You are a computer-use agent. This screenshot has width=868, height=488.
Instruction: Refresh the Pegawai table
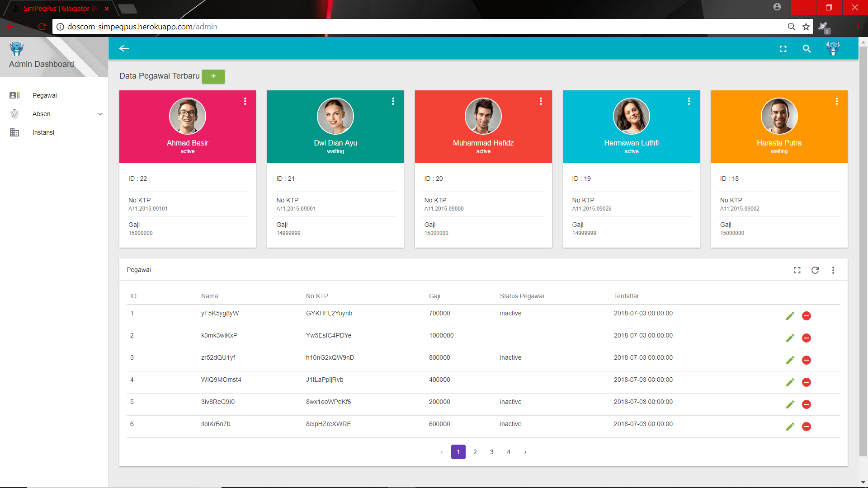(815, 270)
